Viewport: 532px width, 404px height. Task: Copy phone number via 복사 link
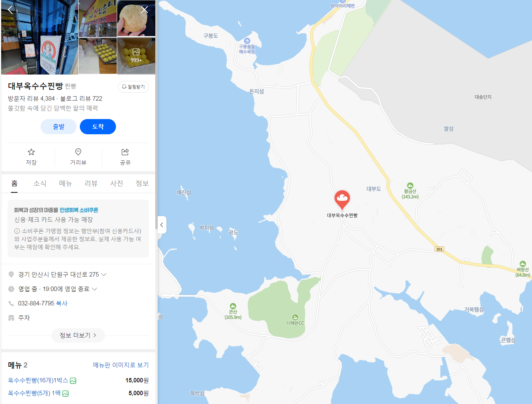coord(62,303)
